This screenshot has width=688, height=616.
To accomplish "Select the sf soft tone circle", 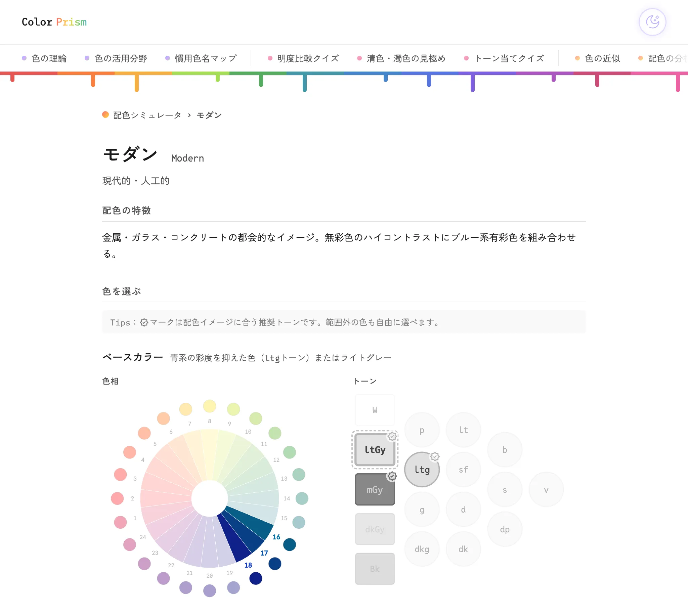I will tap(463, 470).
